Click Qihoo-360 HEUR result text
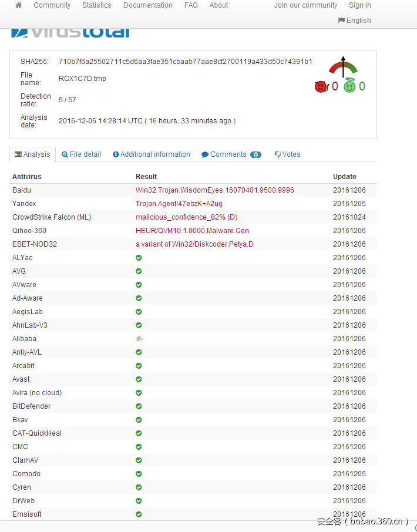Image resolution: width=417 pixels, height=532 pixels. coord(193,231)
